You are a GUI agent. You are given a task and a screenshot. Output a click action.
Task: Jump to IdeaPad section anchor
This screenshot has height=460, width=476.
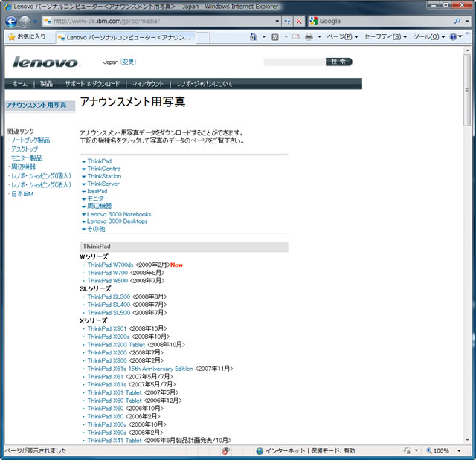point(97,191)
